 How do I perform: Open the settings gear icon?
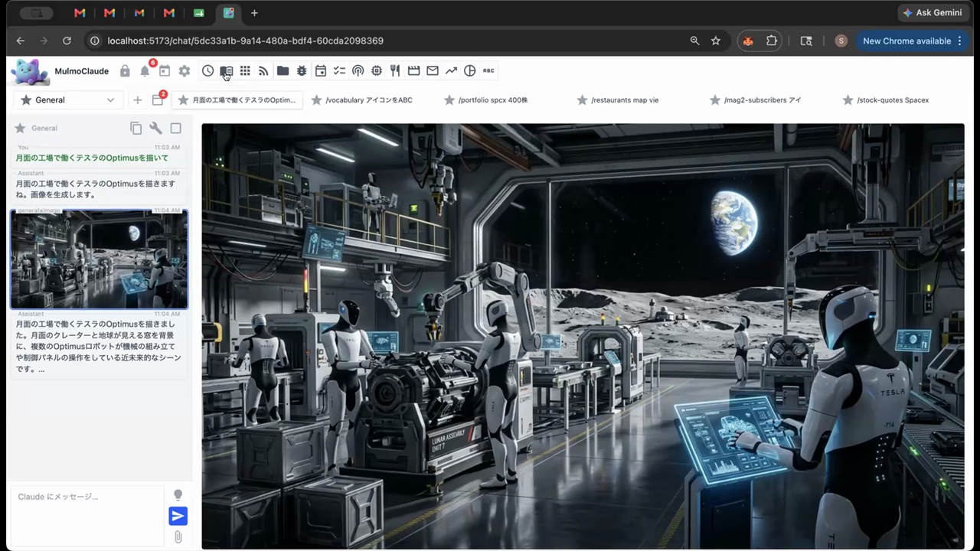185,71
